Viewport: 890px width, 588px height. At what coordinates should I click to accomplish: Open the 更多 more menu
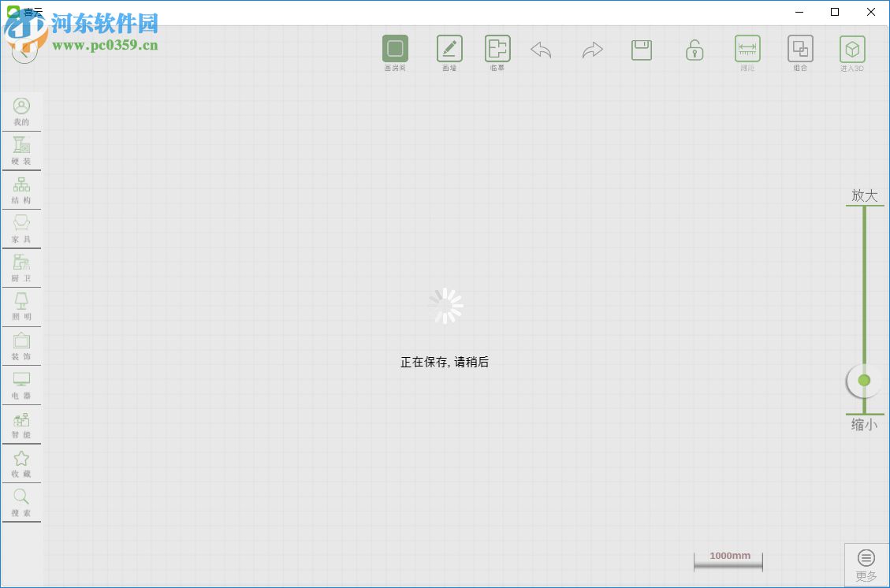tap(866, 565)
